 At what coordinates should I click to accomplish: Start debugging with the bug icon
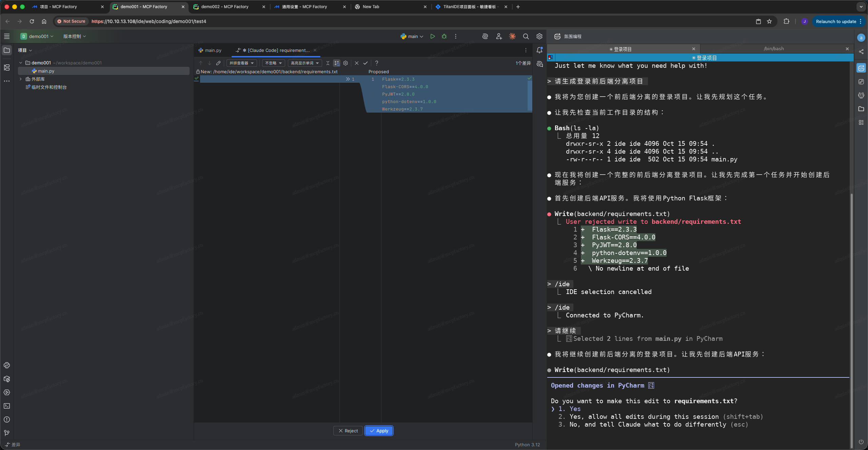pyautogui.click(x=444, y=36)
